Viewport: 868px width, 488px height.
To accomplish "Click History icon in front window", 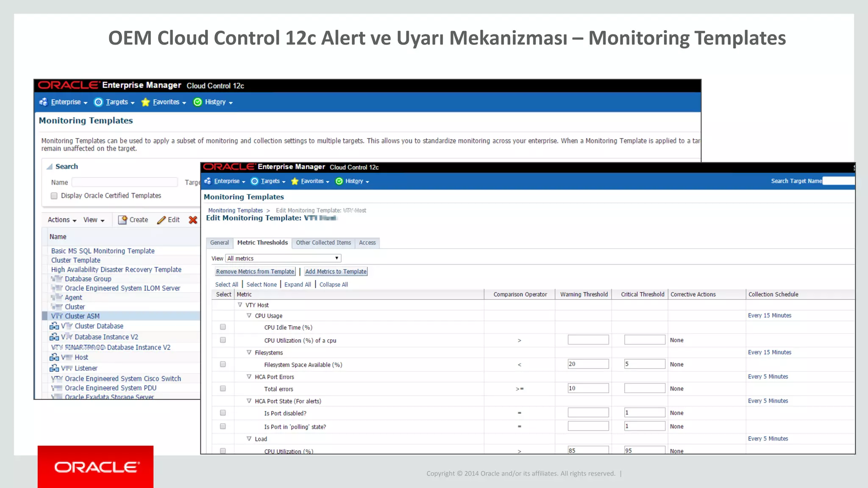I will pos(339,181).
